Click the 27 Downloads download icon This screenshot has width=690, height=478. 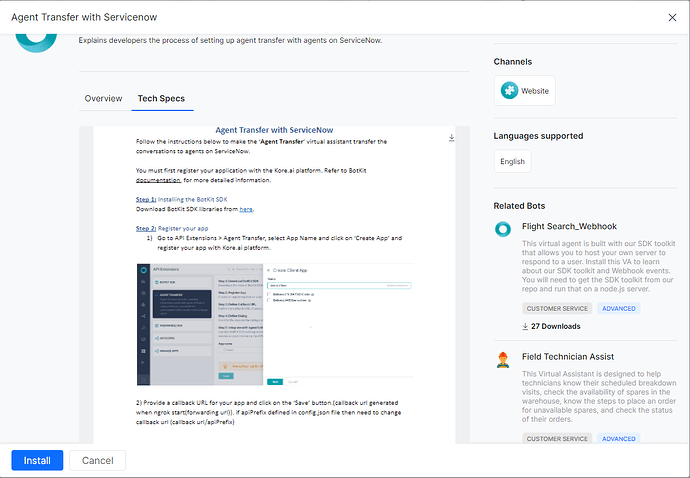526,326
